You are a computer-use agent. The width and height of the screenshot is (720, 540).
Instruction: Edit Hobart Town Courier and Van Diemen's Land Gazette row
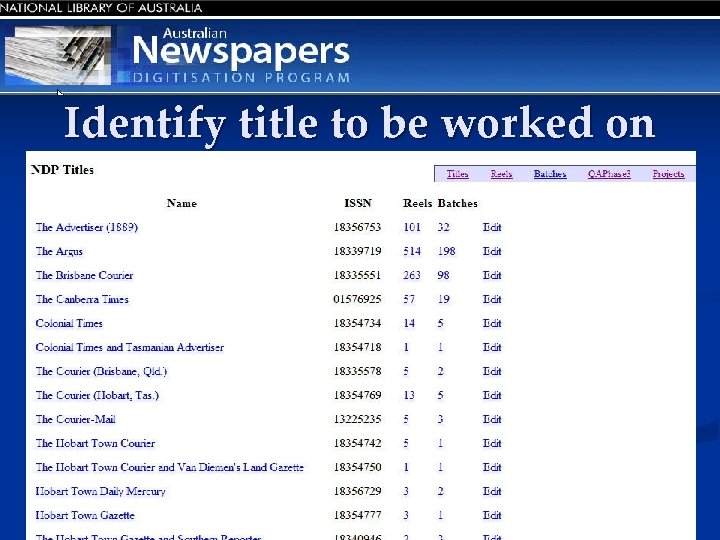coord(492,467)
